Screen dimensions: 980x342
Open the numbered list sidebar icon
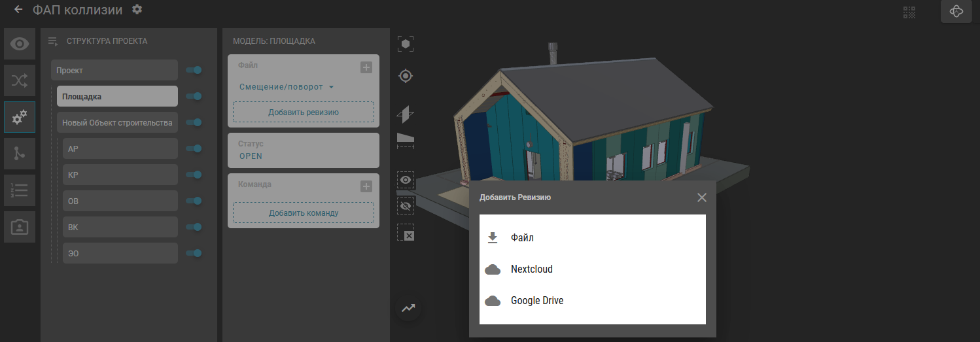(x=20, y=190)
